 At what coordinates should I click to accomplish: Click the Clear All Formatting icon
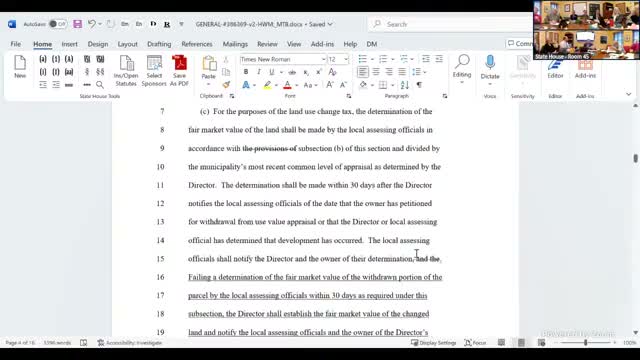coord(333,72)
